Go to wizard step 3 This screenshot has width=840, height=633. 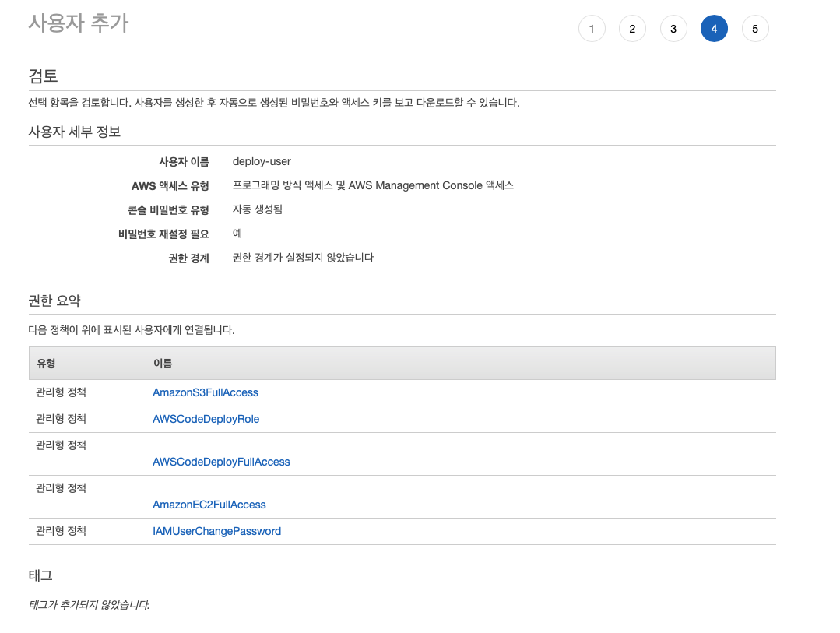(x=673, y=29)
